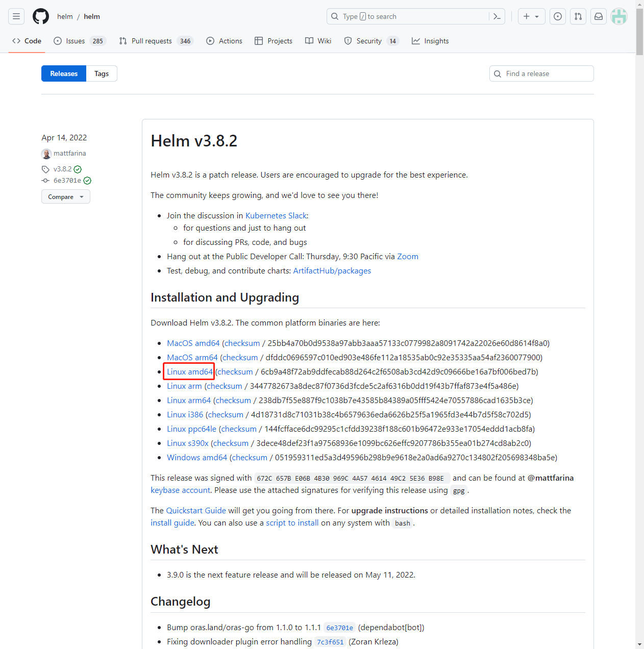Image resolution: width=644 pixels, height=649 pixels.
Task: Download MacOS arm64 binary
Action: pyautogui.click(x=192, y=358)
